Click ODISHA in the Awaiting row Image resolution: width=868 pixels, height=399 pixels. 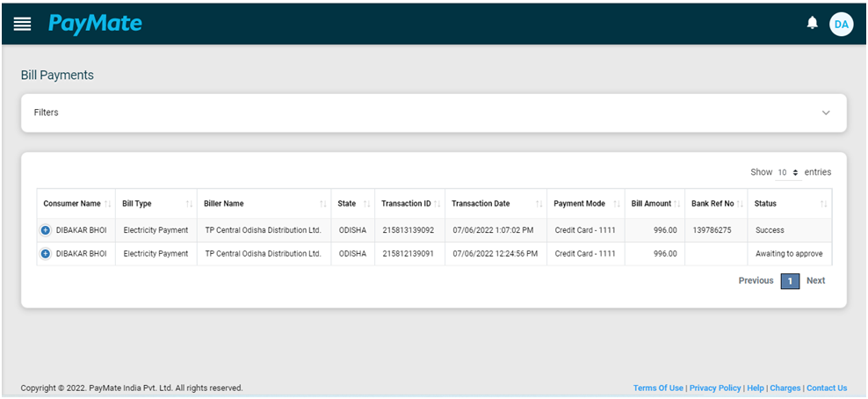352,254
